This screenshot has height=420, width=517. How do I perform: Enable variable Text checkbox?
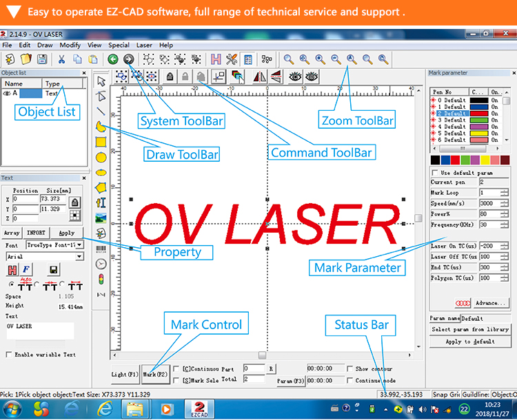[8, 355]
